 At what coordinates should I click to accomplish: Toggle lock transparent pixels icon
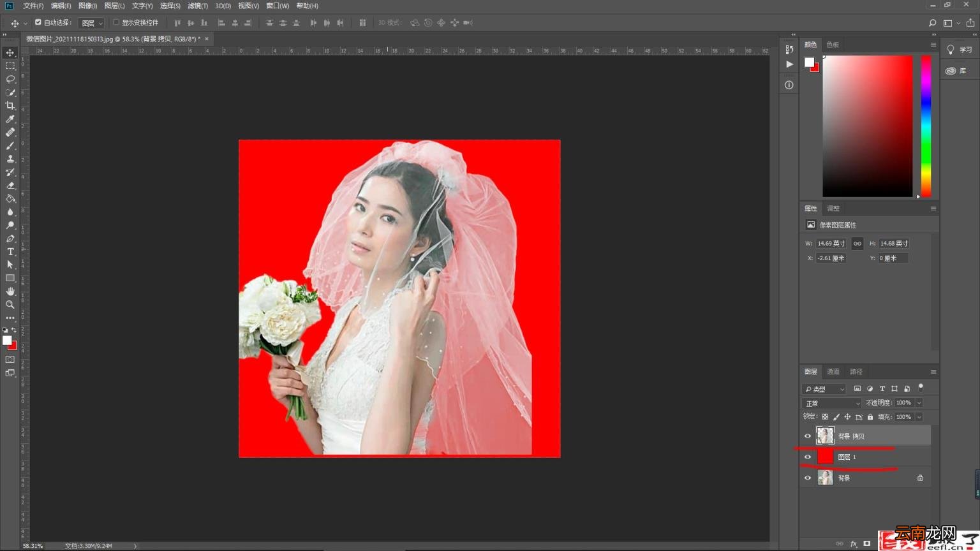click(x=825, y=417)
